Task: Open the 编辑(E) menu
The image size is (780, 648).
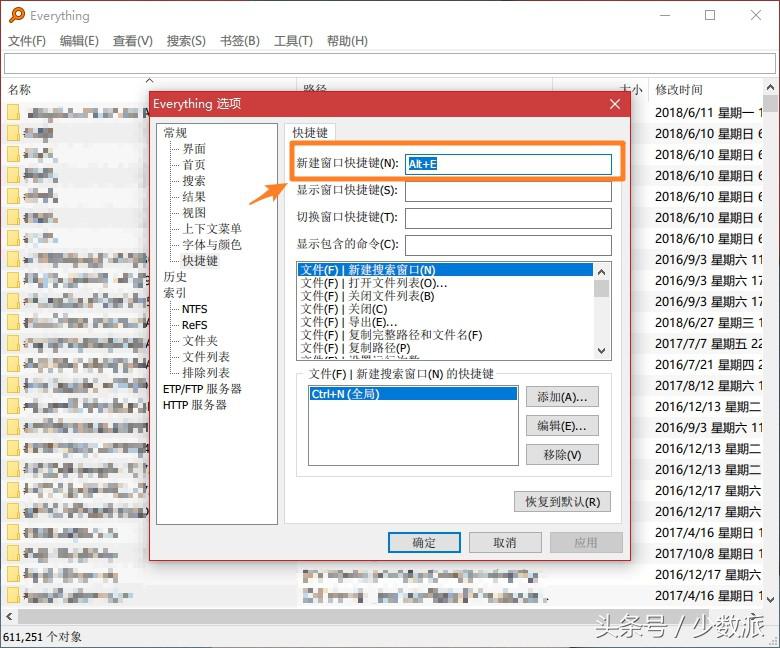Action: (79, 41)
